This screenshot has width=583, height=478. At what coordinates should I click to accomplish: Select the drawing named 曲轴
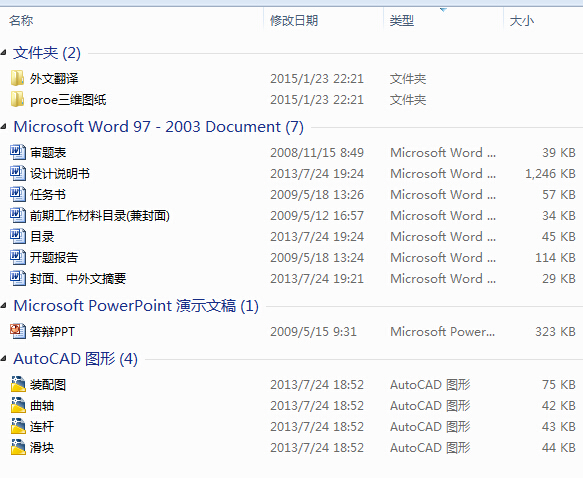tap(42, 406)
